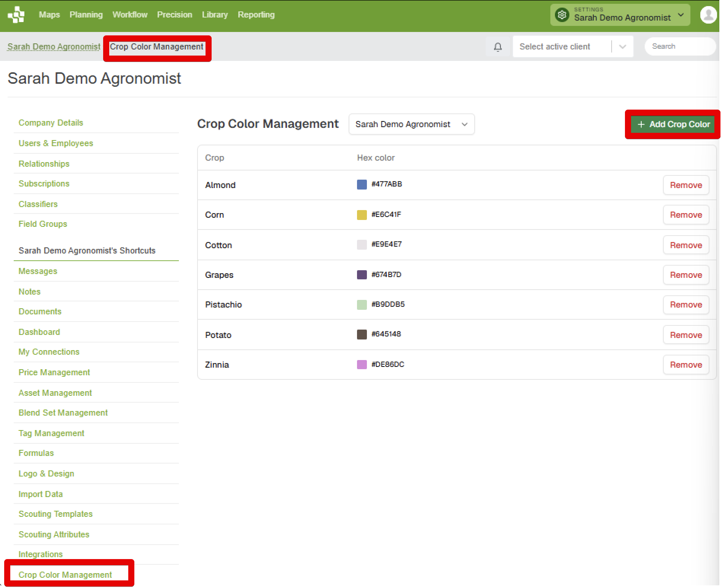Expand the Settings Sarah Demo Agronomist menu
The width and height of the screenshot is (722, 588).
point(620,15)
